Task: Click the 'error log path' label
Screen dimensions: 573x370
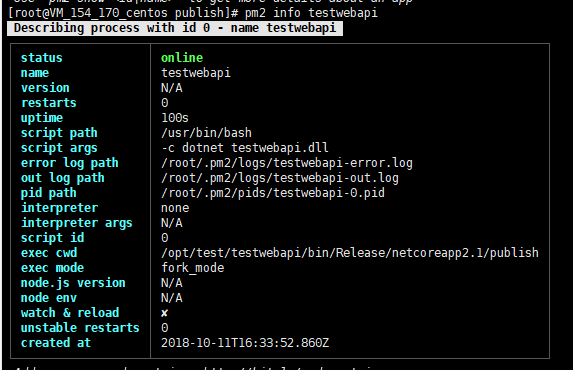Action: [x=70, y=163]
